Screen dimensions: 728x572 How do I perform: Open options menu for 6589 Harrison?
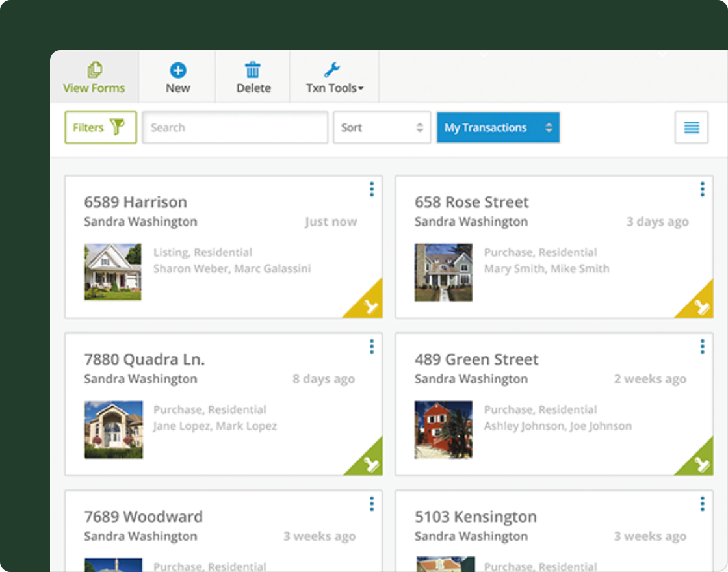(371, 189)
